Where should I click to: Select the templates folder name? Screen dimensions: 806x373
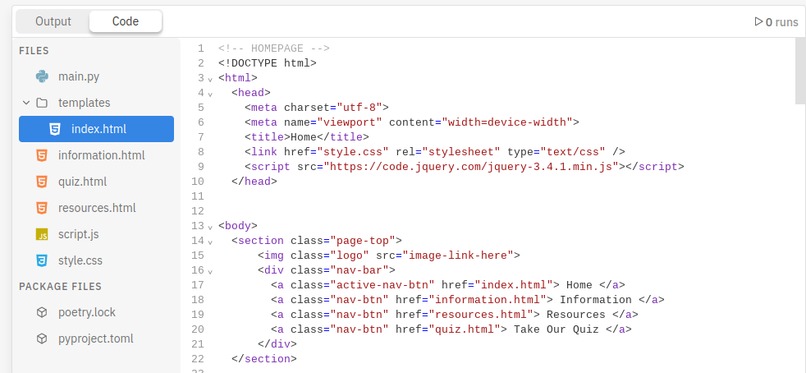84,103
